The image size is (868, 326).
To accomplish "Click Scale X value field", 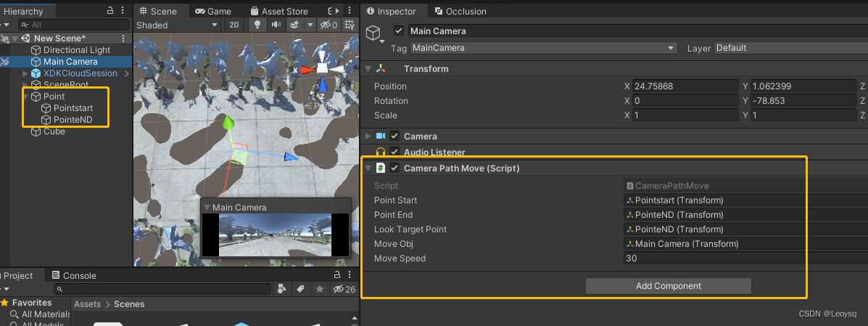I will tap(685, 115).
